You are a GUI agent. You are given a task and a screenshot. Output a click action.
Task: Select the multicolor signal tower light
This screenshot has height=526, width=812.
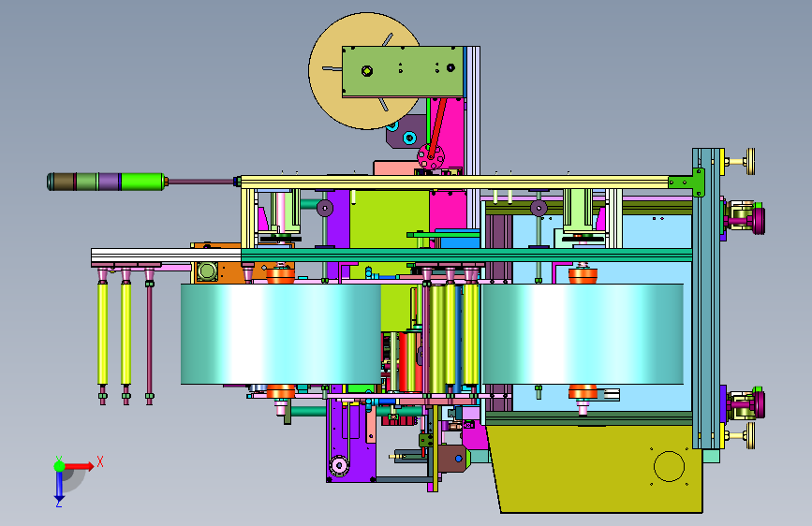click(x=106, y=182)
